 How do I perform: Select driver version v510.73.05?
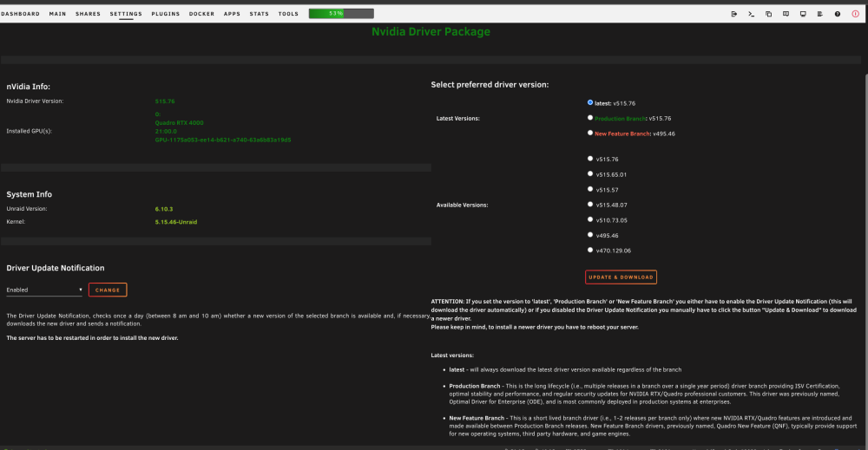[x=590, y=219]
